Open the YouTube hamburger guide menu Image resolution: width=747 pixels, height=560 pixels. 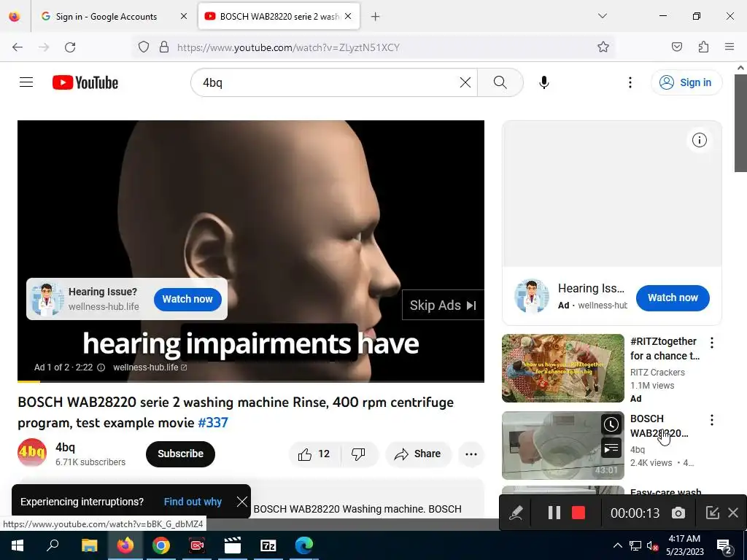(x=26, y=82)
